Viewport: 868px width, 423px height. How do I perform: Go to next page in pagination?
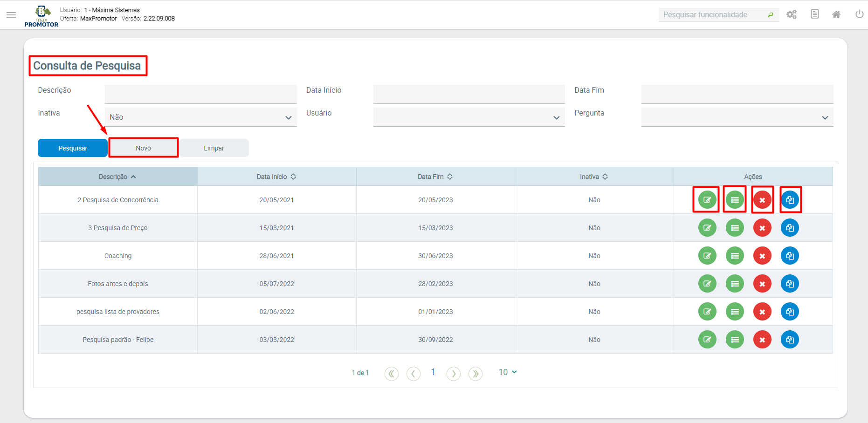pyautogui.click(x=453, y=374)
